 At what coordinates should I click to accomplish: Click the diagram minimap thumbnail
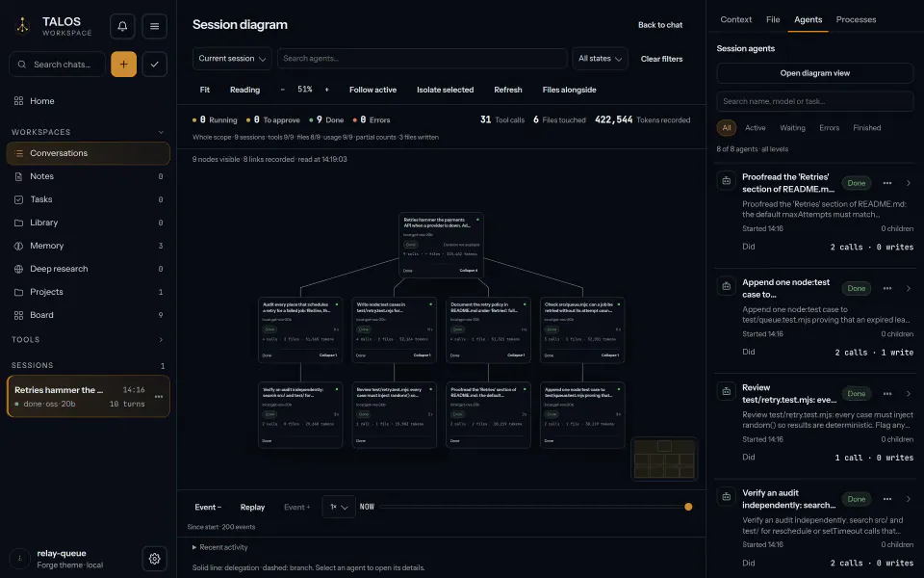point(664,459)
